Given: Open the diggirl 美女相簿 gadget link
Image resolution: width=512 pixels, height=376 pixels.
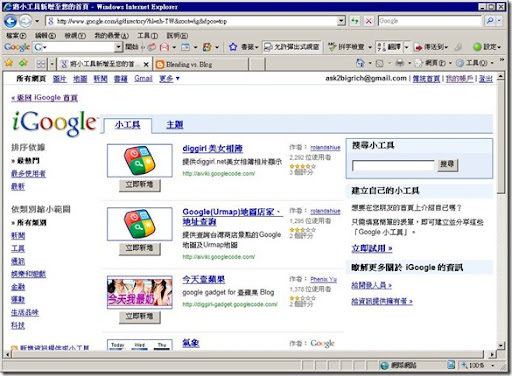Looking at the screenshot, I should tap(213, 148).
